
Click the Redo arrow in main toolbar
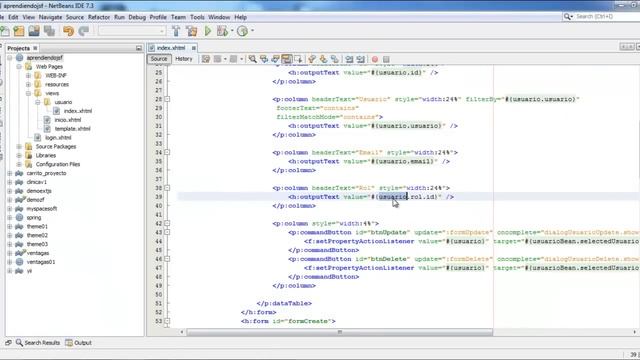84,31
